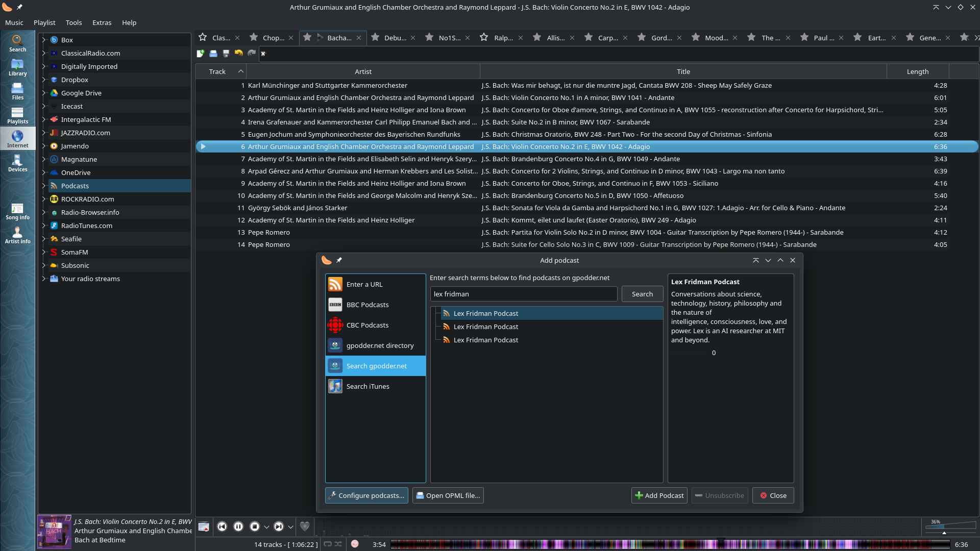Image resolution: width=980 pixels, height=551 pixels.
Task: Toggle the love heart button
Action: click(x=305, y=527)
